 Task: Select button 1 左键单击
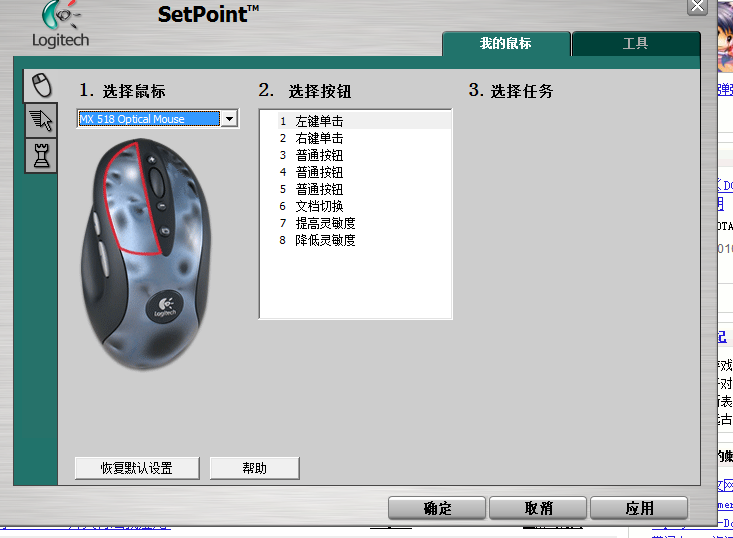point(364,121)
